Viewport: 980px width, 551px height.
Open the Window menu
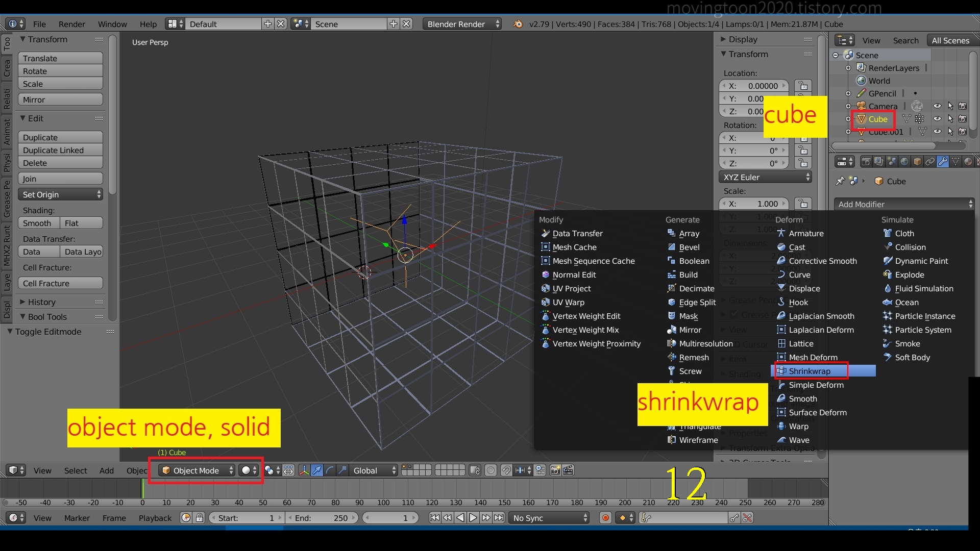coord(112,24)
